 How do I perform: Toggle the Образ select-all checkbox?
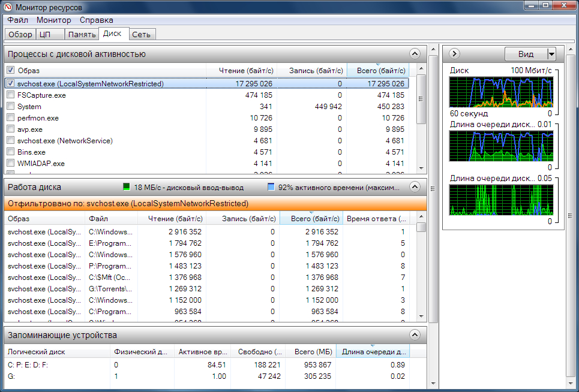pos(10,70)
